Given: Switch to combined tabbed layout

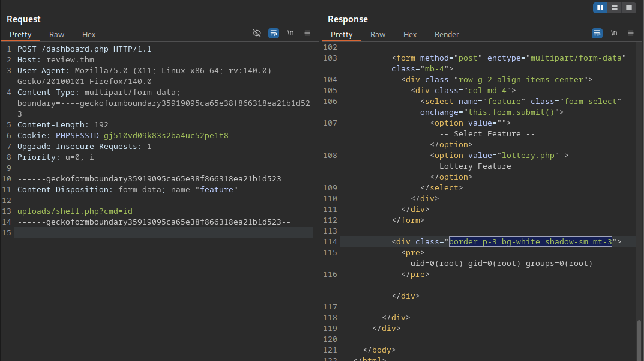Looking at the screenshot, I should point(629,7).
